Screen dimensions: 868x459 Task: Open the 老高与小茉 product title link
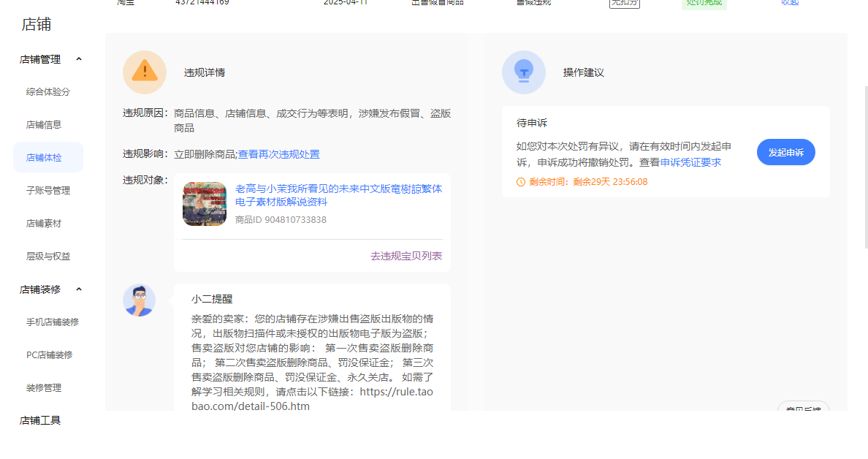(x=338, y=195)
